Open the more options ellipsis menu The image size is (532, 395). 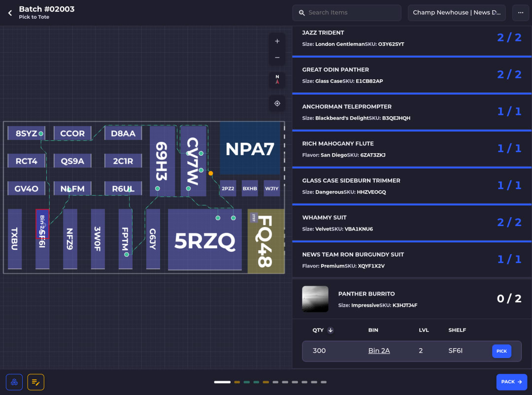(521, 13)
